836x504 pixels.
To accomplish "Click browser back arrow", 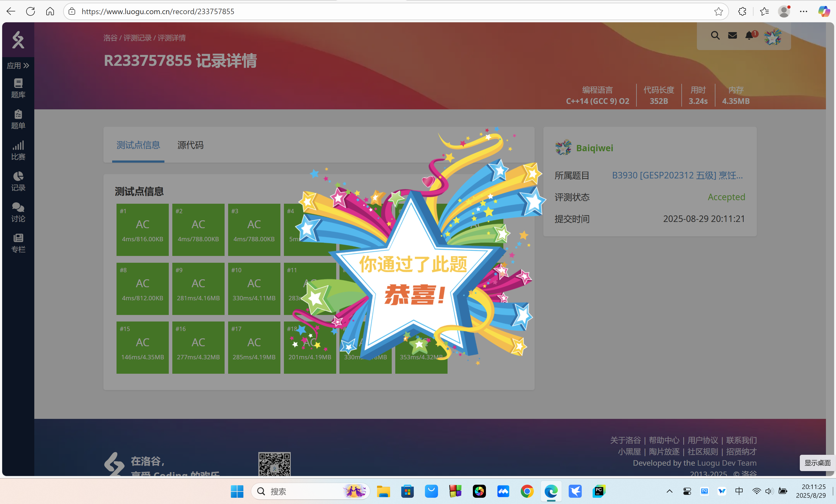I will coord(11,11).
